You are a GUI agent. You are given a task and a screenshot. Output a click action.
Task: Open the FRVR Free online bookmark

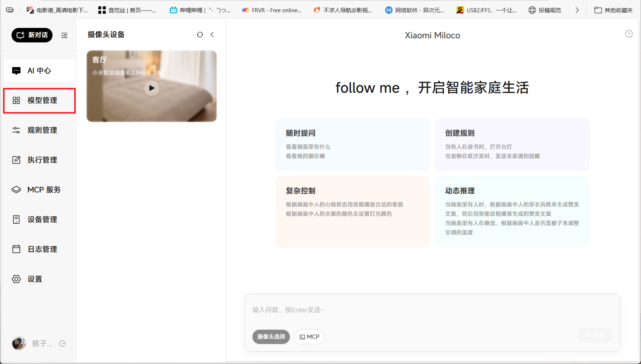(x=272, y=10)
